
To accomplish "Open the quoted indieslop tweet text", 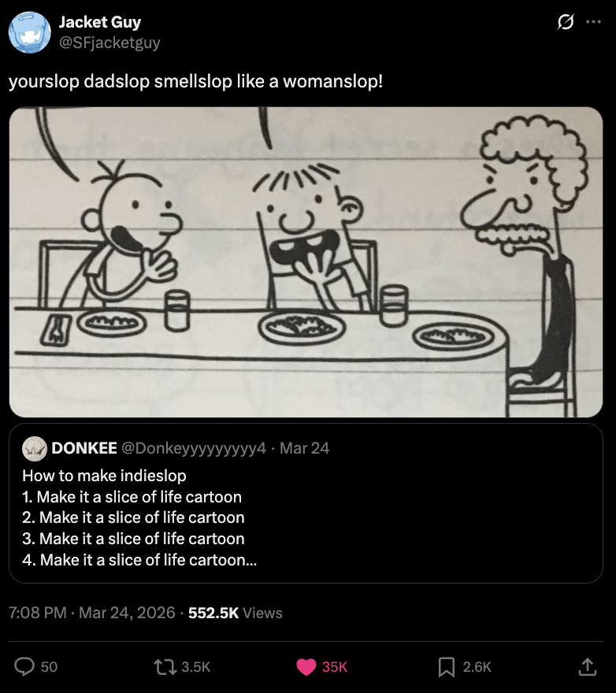I will [x=134, y=517].
